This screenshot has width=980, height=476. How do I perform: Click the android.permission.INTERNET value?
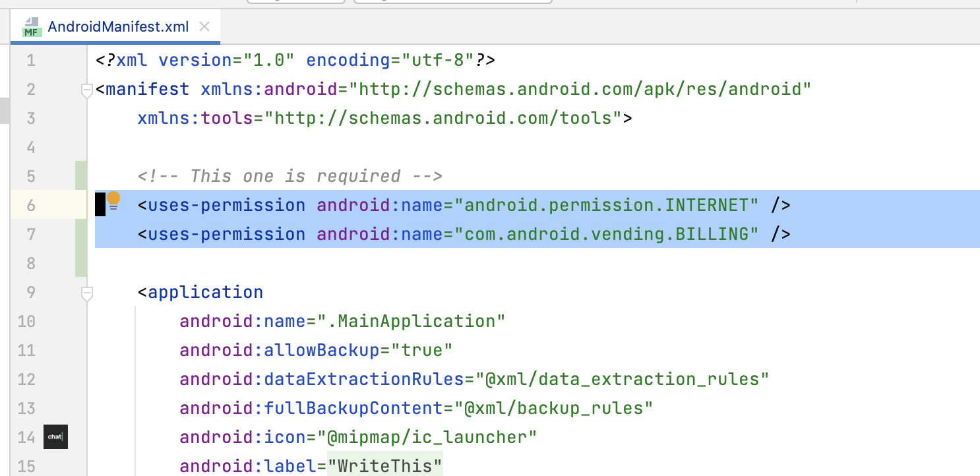611,205
